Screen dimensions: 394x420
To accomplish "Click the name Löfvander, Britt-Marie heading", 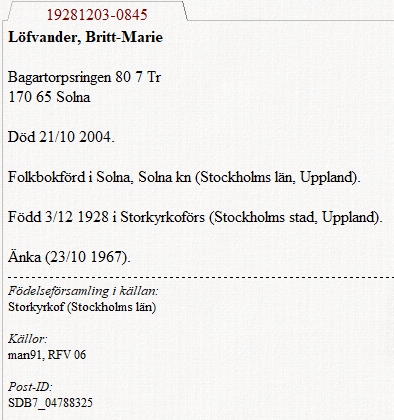I will (85, 37).
